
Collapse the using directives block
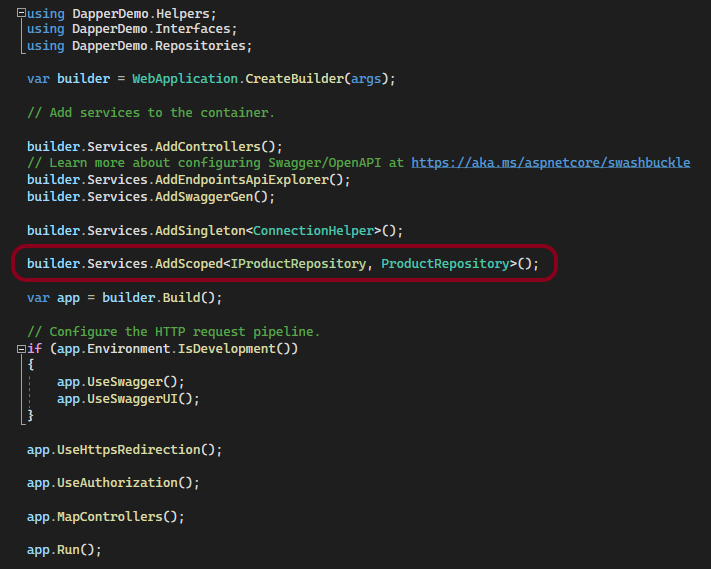coord(21,13)
